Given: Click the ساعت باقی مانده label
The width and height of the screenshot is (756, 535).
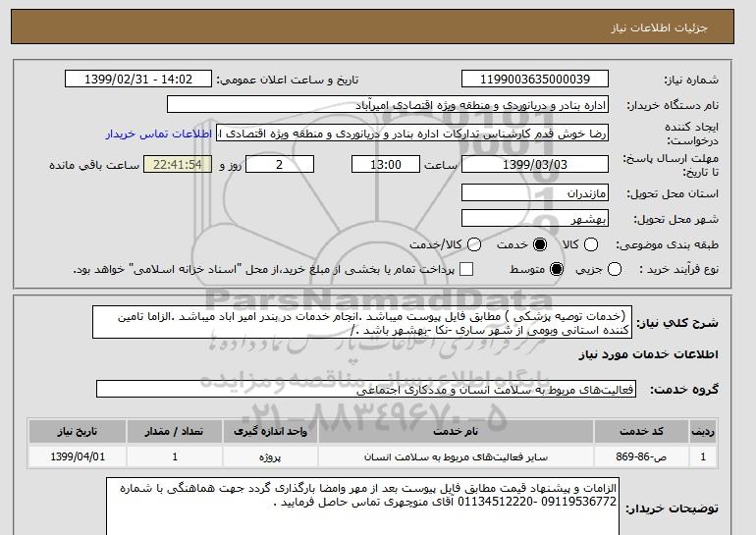Looking at the screenshot, I should [x=94, y=165].
